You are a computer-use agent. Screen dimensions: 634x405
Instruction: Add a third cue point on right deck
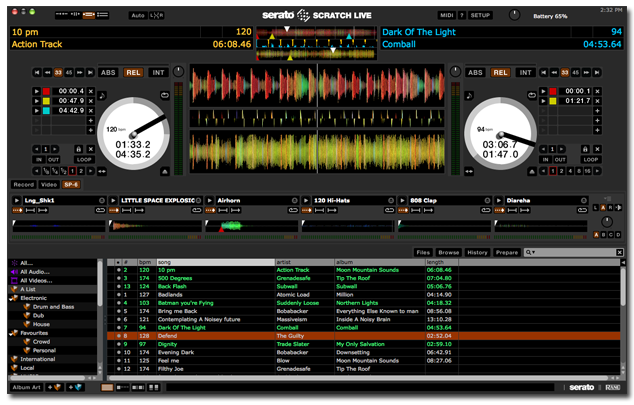point(597,111)
